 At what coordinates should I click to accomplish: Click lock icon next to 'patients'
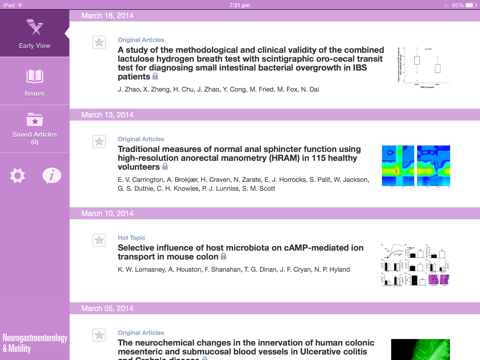tap(155, 76)
